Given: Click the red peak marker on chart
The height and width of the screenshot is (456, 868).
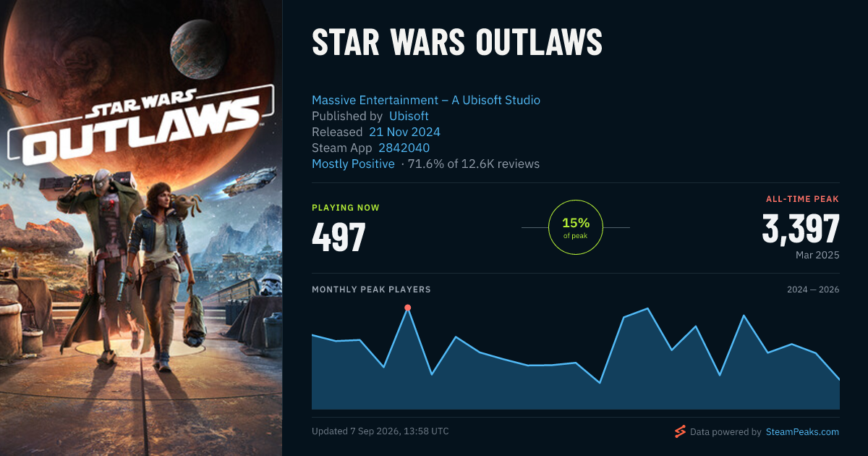Looking at the screenshot, I should [x=407, y=308].
